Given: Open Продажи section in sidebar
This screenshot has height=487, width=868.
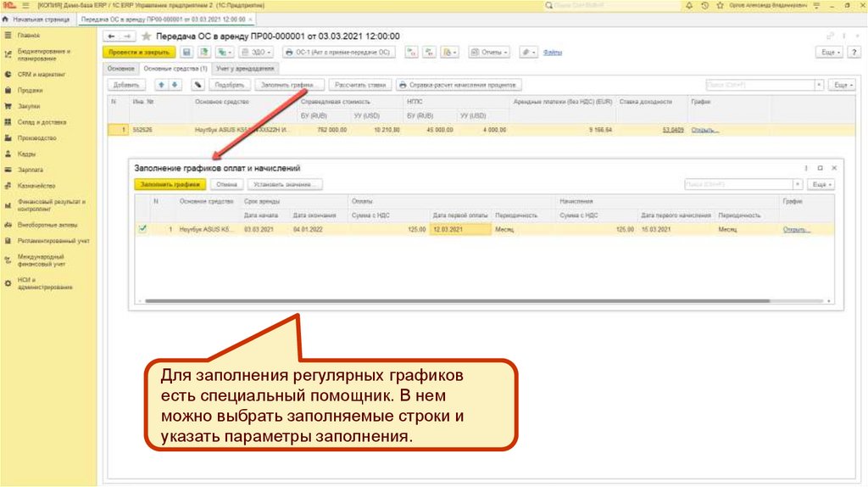Looking at the screenshot, I should [x=30, y=90].
